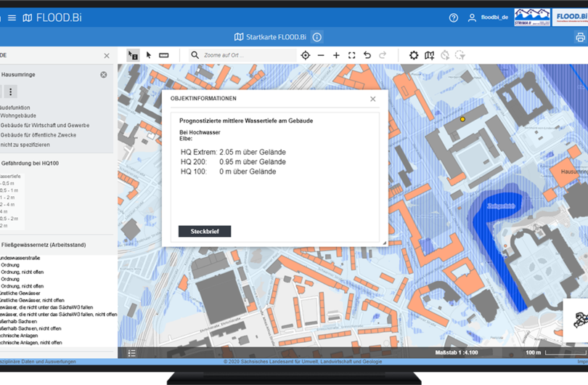Screen dimensions: 588x385
Task: Click the Steckbrief button
Action: point(205,231)
